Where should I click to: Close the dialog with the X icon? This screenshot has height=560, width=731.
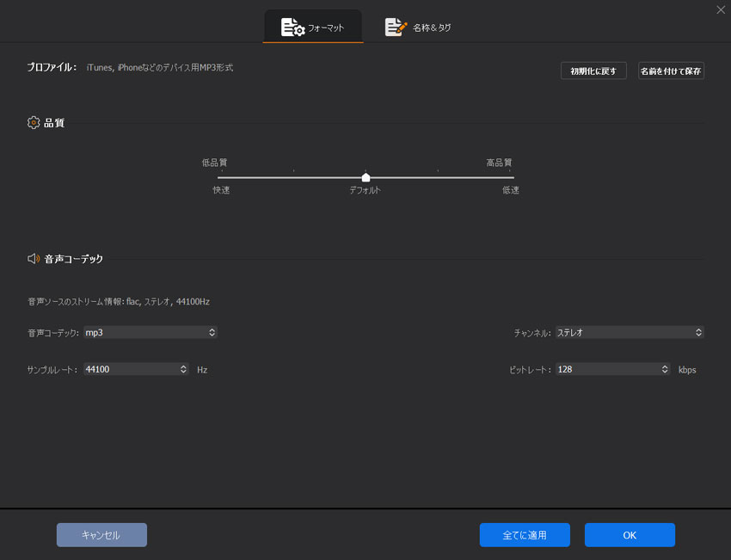721,9
